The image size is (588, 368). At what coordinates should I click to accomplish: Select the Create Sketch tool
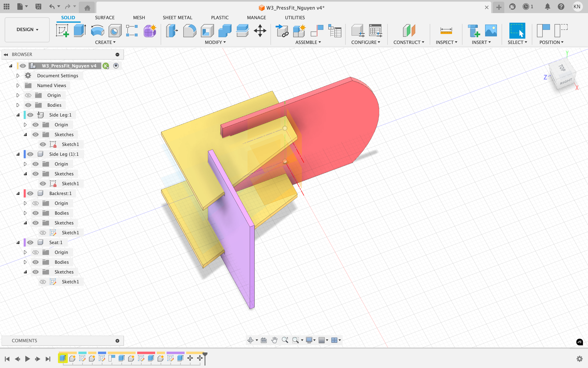[62, 31]
